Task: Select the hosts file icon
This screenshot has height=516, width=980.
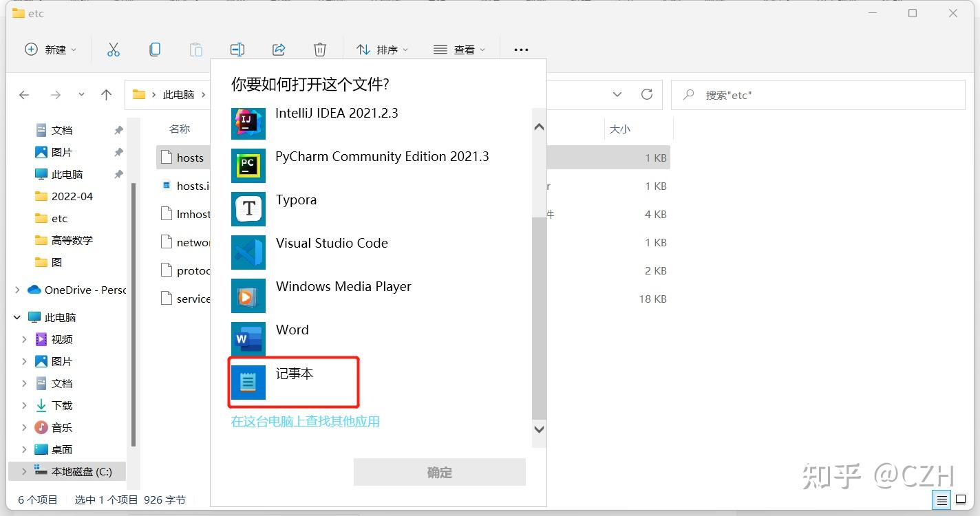Action: point(166,158)
